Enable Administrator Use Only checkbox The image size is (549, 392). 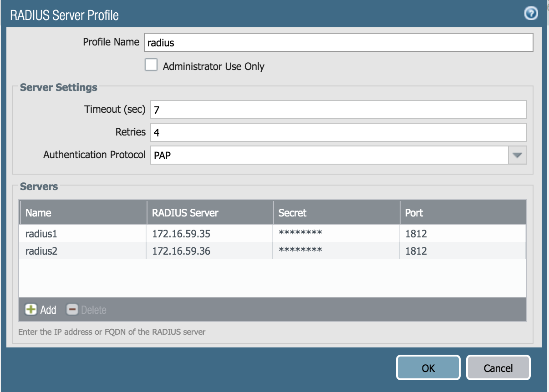coord(151,65)
